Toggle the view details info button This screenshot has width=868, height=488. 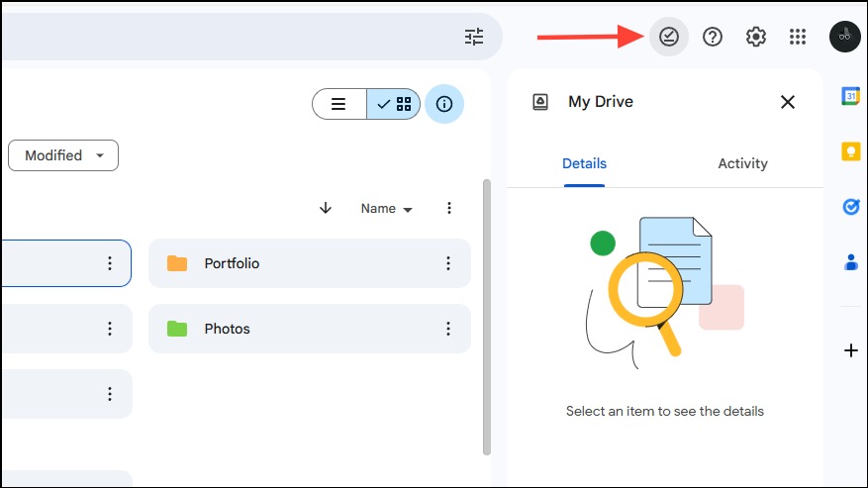click(x=444, y=104)
